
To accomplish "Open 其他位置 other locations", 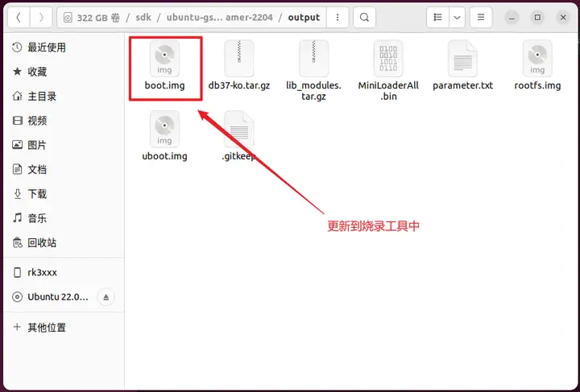I will coord(64,328).
